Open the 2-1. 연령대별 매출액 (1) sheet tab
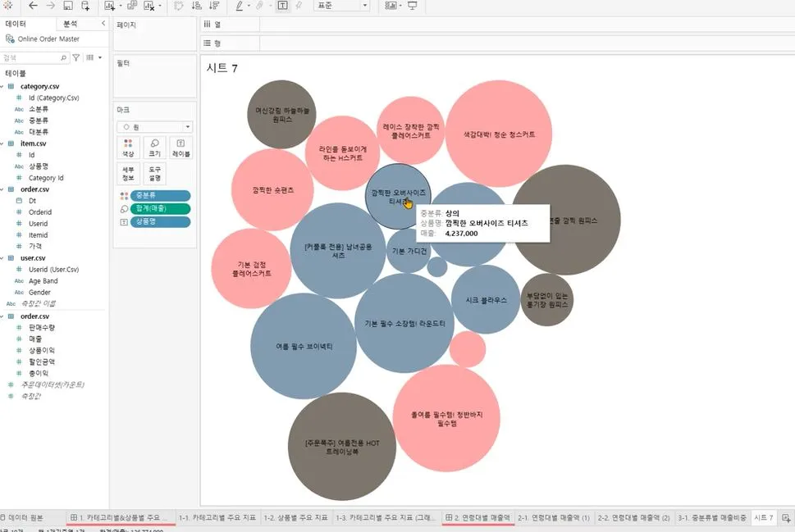The image size is (795, 532). [x=554, y=518]
